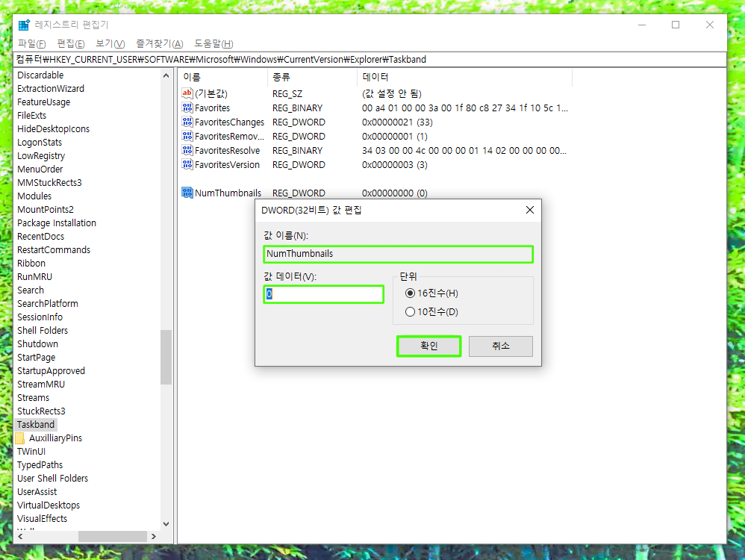Click the tree vertical scrollbar thumb
745x560 pixels.
point(166,357)
